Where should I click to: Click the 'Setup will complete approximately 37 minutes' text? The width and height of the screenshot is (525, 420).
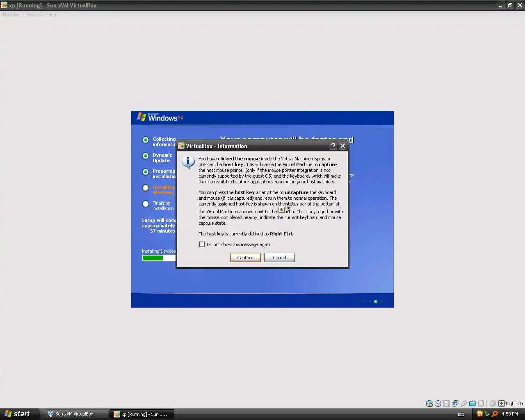click(159, 226)
